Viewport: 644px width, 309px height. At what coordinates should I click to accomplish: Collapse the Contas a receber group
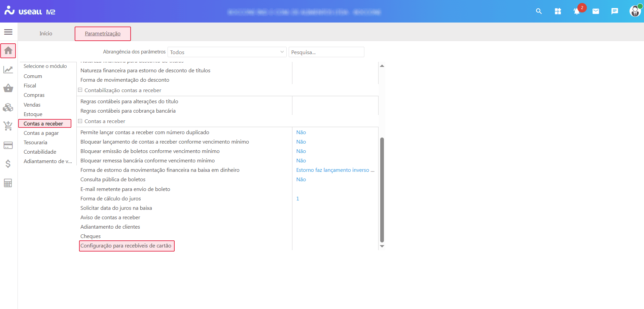coord(80,121)
